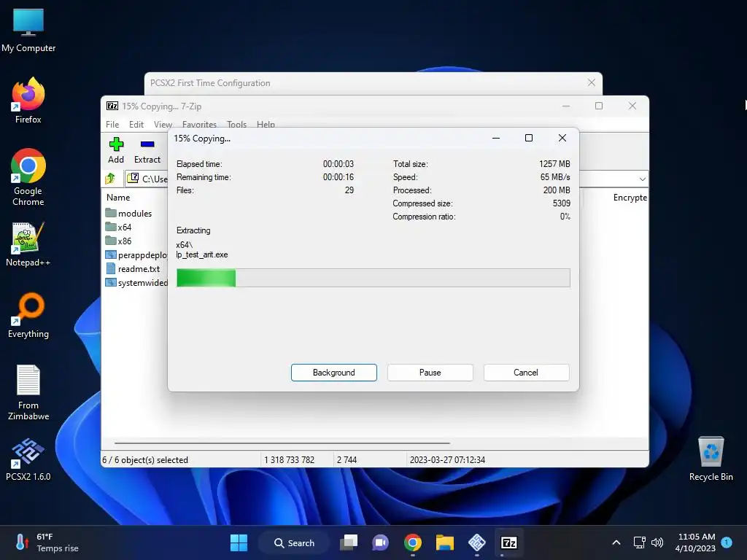Click the 7-Zip horizontal scrollbar
This screenshot has width=747, height=560.
pos(282,443)
